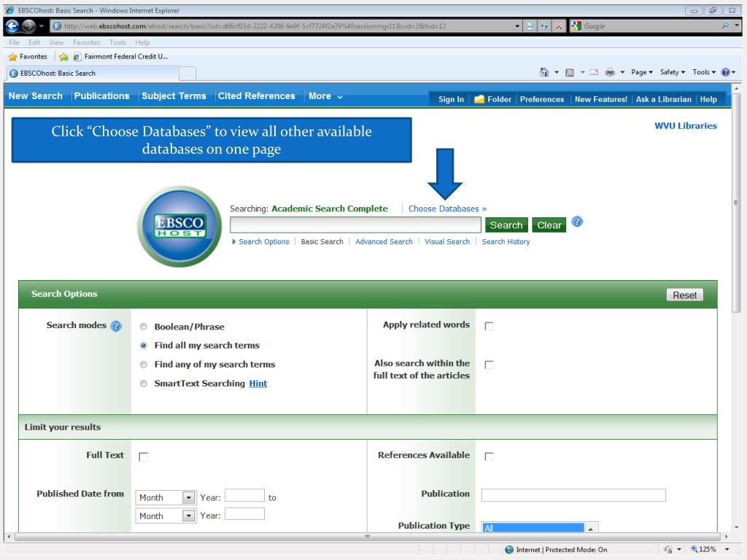The height and width of the screenshot is (560, 747).
Task: Click the Choose Databases link
Action: click(447, 209)
